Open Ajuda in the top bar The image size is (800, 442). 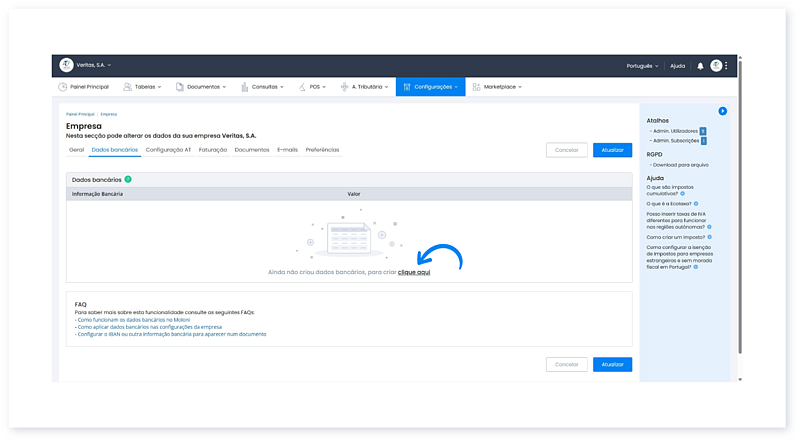[678, 66]
